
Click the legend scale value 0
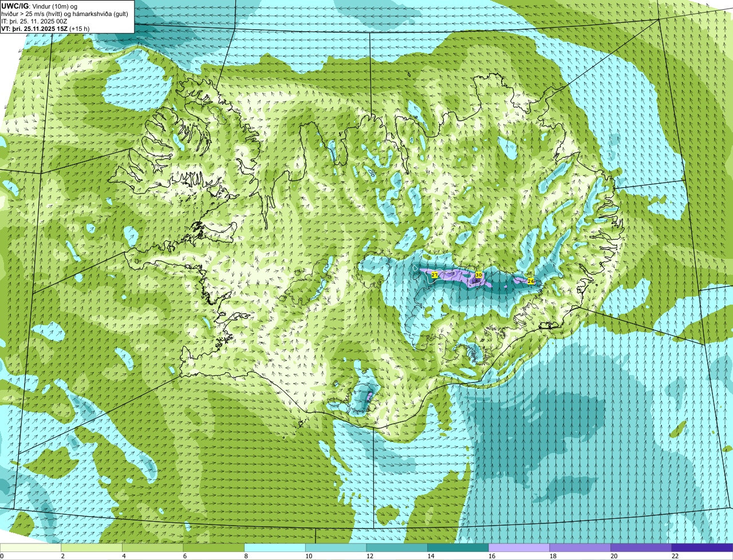coord(2,556)
